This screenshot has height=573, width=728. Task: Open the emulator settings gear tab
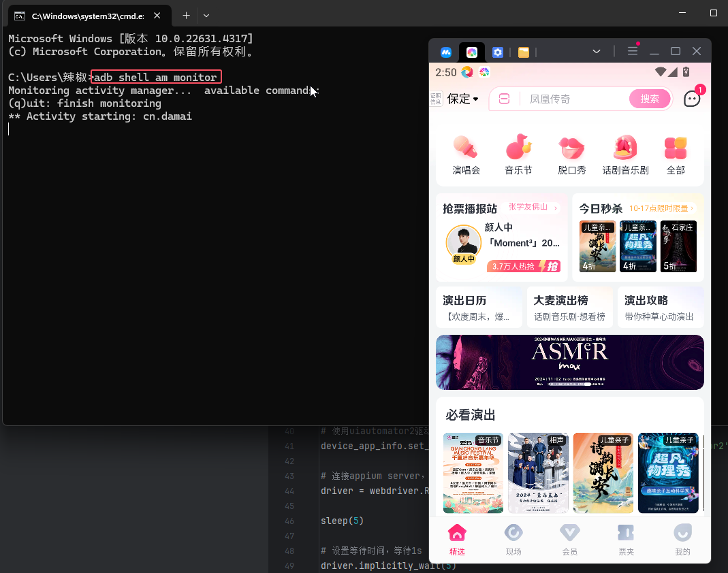pos(498,52)
